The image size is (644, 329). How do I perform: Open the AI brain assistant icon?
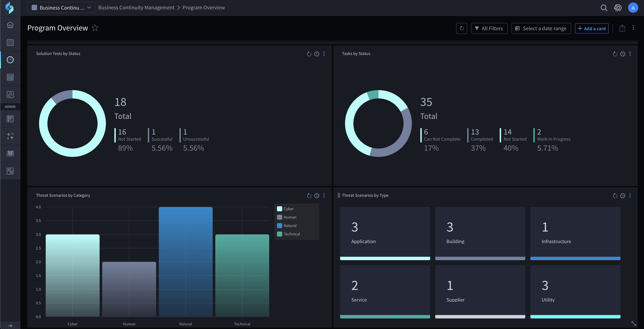coord(618,8)
